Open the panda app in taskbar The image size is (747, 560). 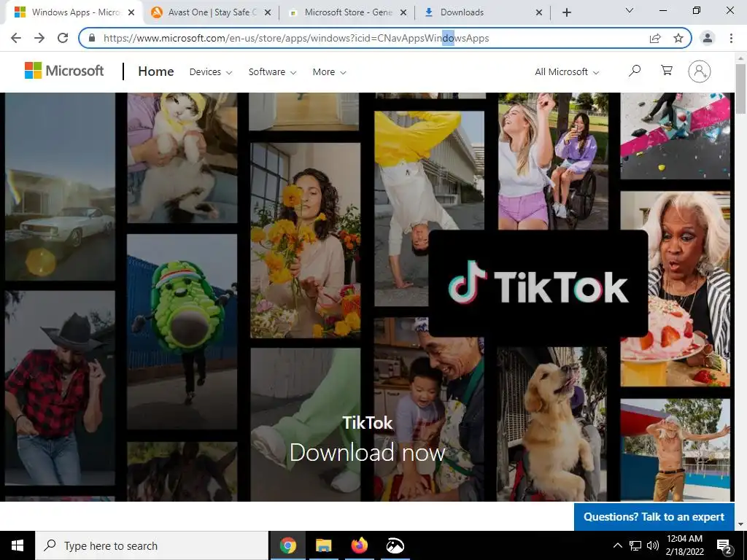(395, 545)
